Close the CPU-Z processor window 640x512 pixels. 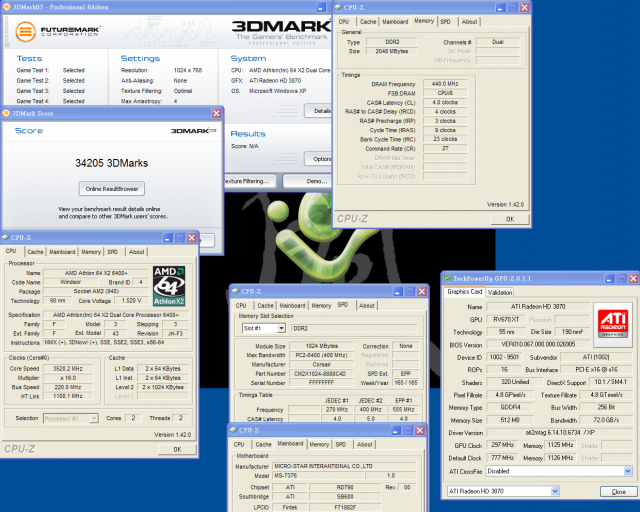(191, 238)
